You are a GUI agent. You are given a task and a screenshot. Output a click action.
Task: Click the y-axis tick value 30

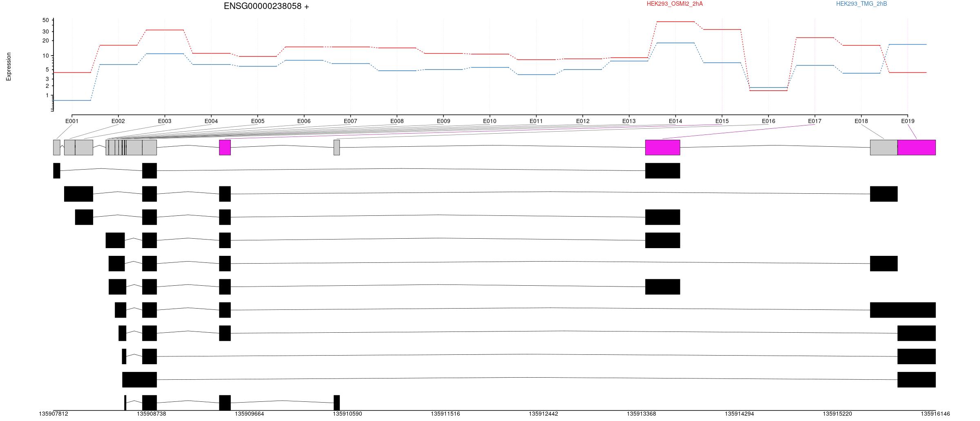45,31
